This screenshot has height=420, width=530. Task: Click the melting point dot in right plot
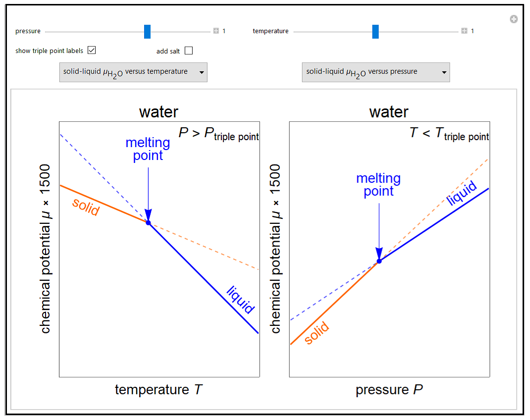(379, 261)
